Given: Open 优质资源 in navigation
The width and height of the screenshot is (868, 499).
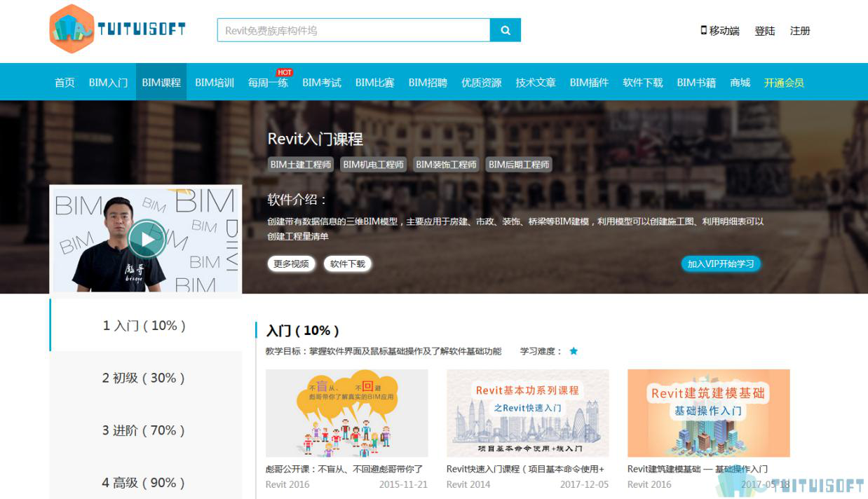Looking at the screenshot, I should point(482,83).
